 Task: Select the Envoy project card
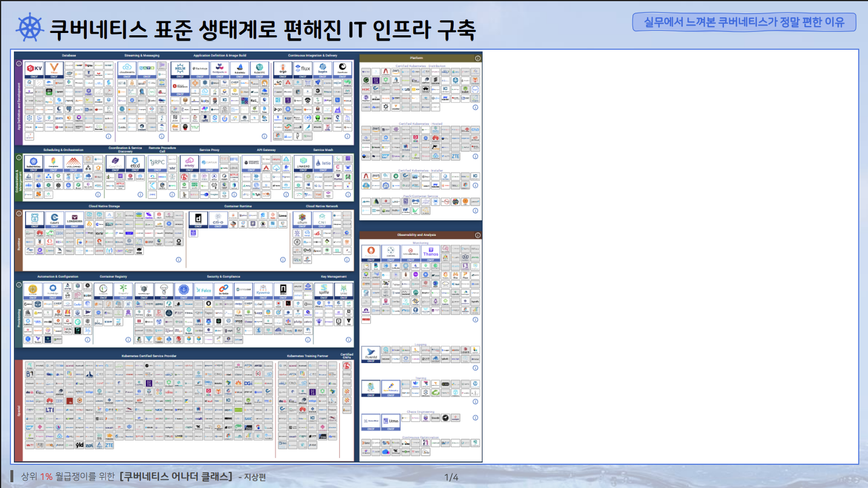click(189, 164)
